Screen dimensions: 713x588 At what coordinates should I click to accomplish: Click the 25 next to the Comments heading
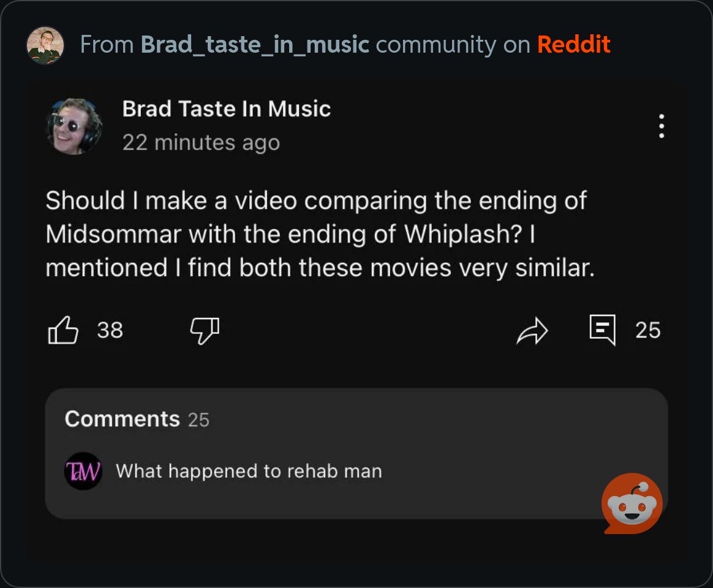[198, 420]
